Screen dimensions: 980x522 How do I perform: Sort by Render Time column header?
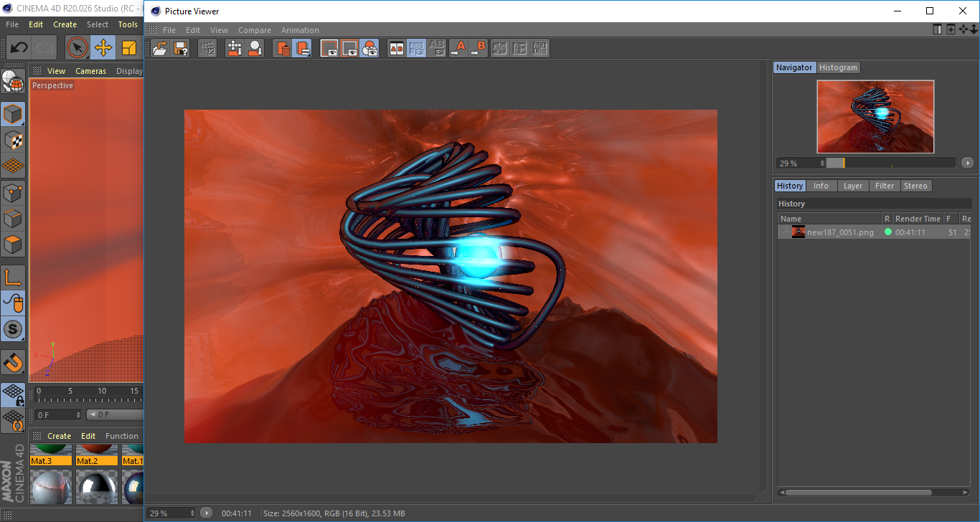click(918, 219)
